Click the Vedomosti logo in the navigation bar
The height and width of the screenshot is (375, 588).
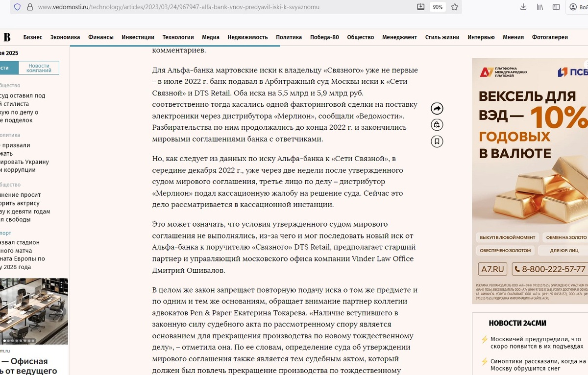click(6, 37)
